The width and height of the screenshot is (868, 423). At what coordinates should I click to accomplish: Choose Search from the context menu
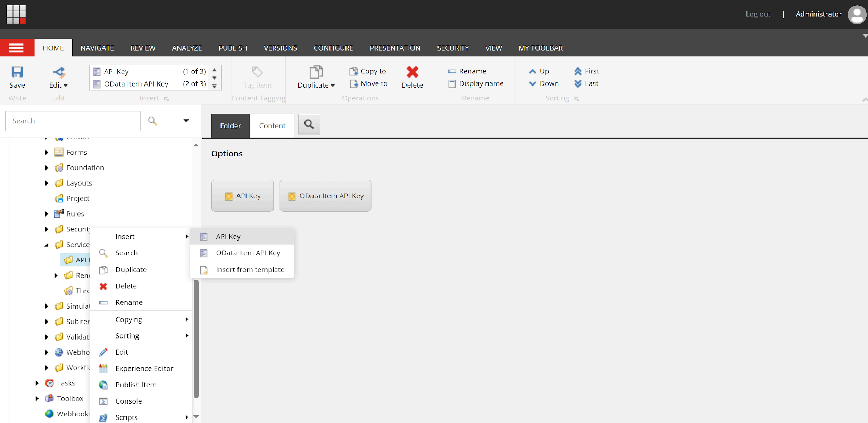141,253
